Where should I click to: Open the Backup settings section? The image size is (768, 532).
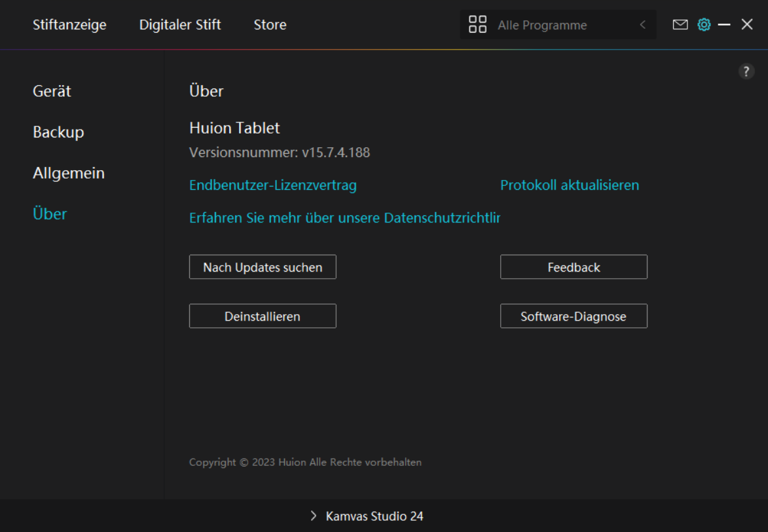coord(58,132)
